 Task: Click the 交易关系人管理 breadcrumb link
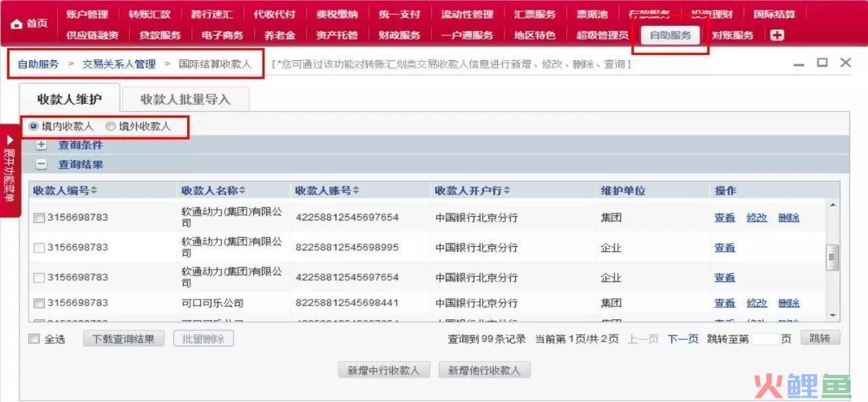click(x=119, y=64)
